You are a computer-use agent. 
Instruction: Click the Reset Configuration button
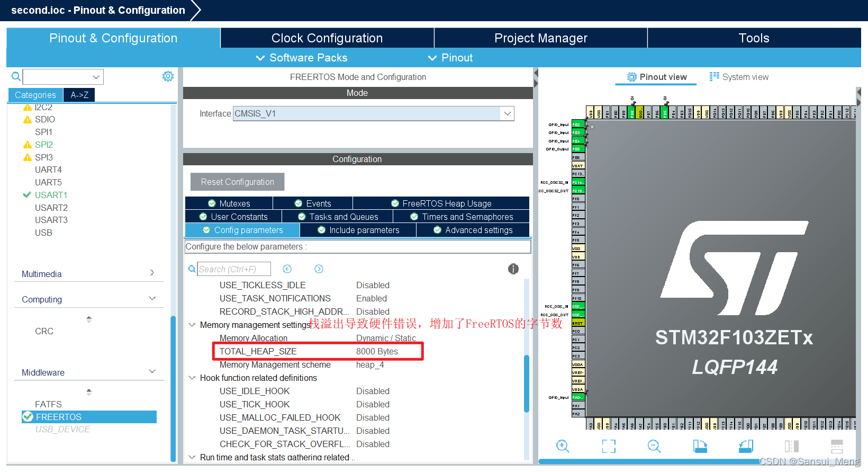(x=238, y=182)
